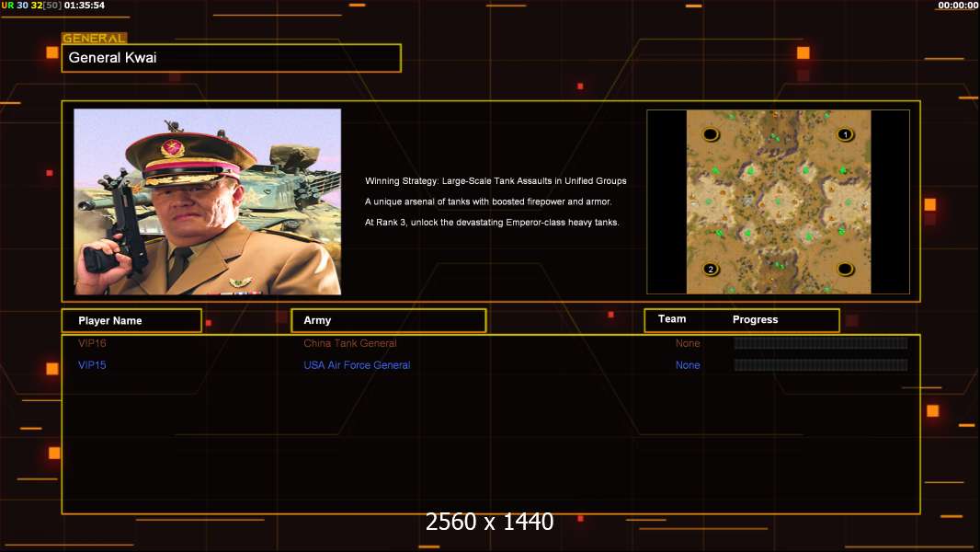Viewport: 980px width, 552px height.
Task: Click the red star emblem on the general's cap
Action: (x=172, y=148)
